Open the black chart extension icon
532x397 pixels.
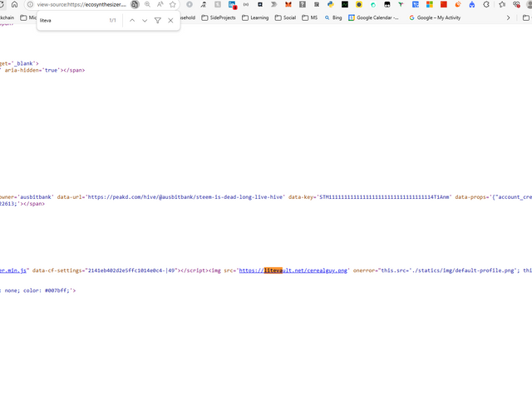(345, 4)
